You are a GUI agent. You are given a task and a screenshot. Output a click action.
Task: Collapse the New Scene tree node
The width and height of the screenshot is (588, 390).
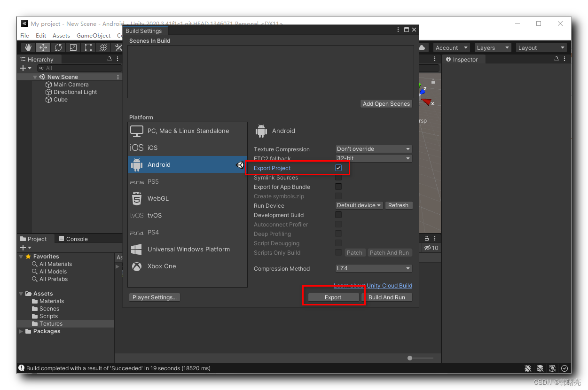tap(35, 77)
